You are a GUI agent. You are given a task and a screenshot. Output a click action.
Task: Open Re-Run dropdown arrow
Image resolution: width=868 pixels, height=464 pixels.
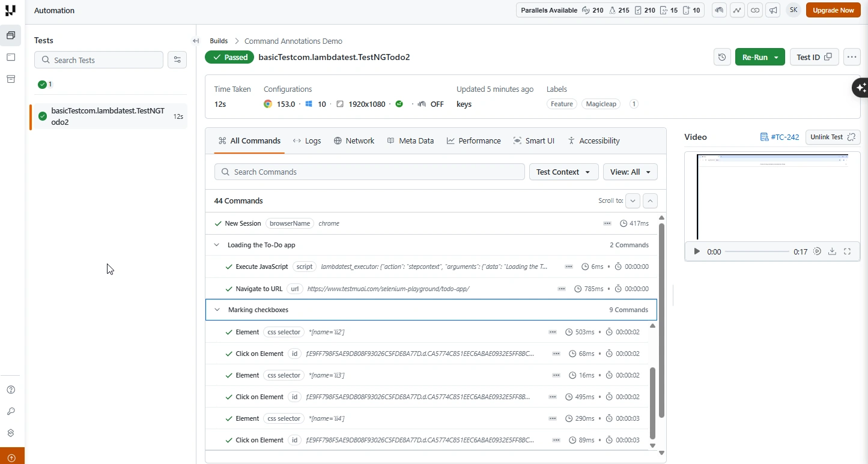777,58
